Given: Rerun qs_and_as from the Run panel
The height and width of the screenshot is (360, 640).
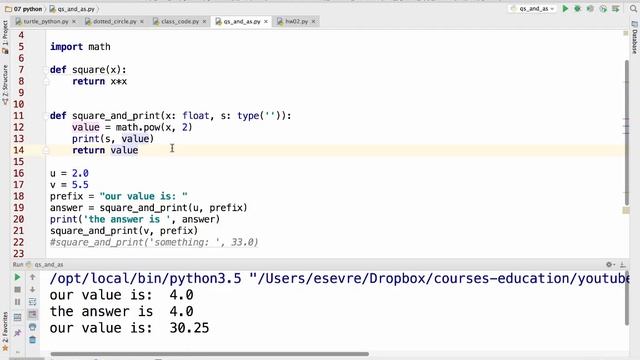Looking at the screenshot, I should click(17, 278).
